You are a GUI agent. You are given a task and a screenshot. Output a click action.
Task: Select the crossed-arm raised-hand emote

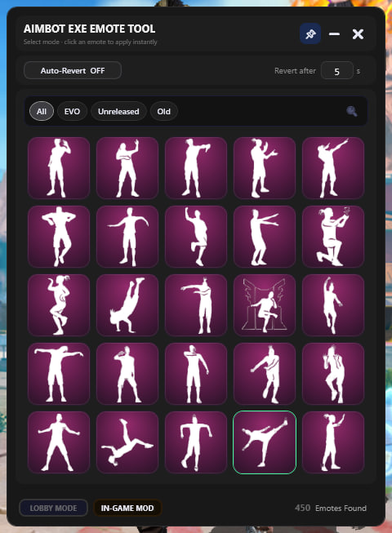[127, 168]
